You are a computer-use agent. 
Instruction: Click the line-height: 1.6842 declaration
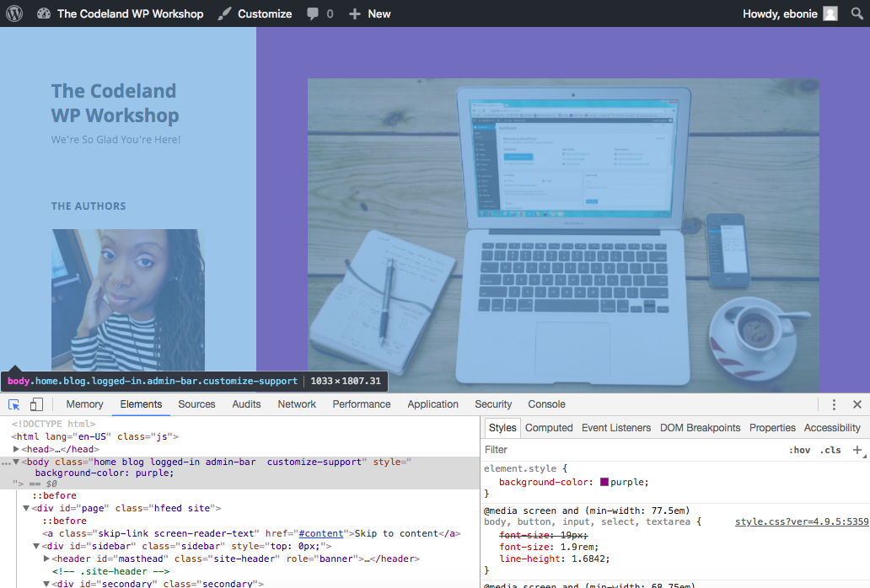click(x=555, y=559)
